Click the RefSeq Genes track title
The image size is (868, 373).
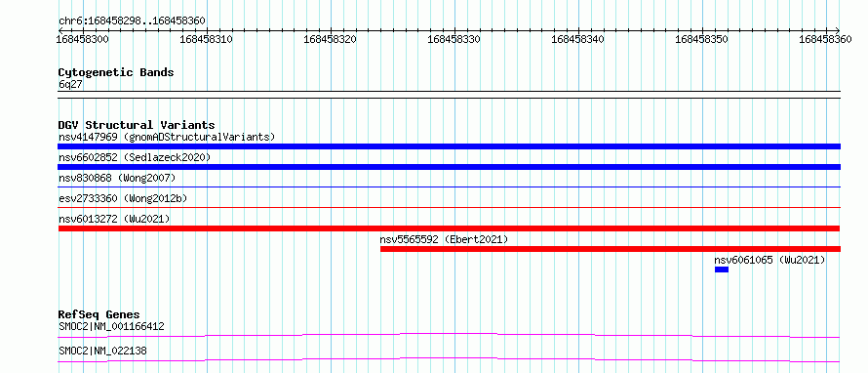[x=99, y=314]
